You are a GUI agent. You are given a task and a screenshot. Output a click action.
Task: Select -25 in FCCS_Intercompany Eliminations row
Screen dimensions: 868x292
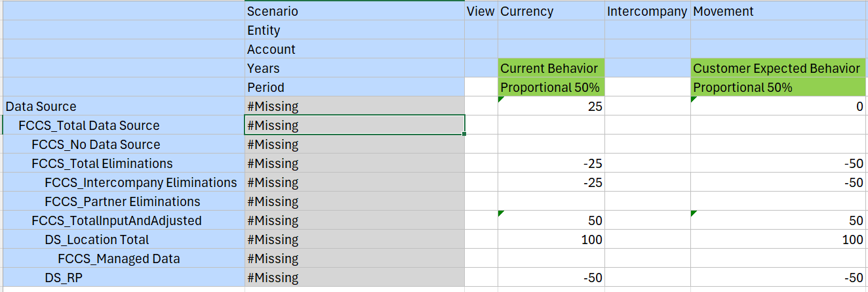click(x=551, y=182)
